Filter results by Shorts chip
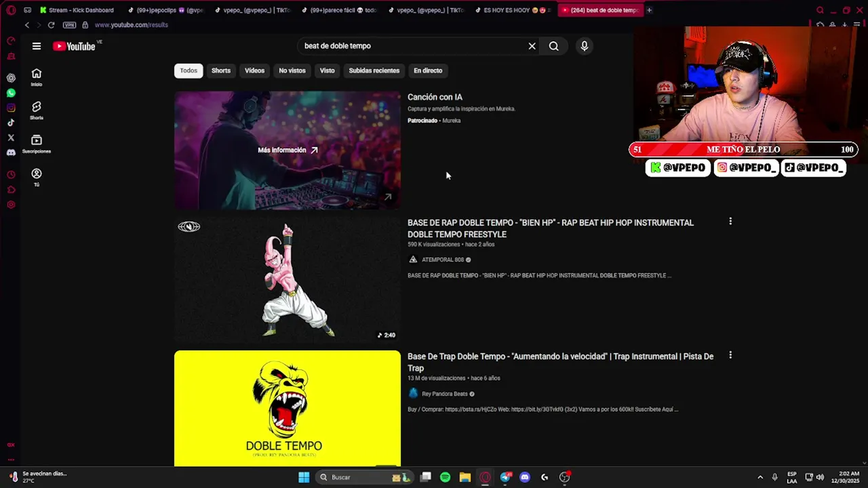 [221, 70]
